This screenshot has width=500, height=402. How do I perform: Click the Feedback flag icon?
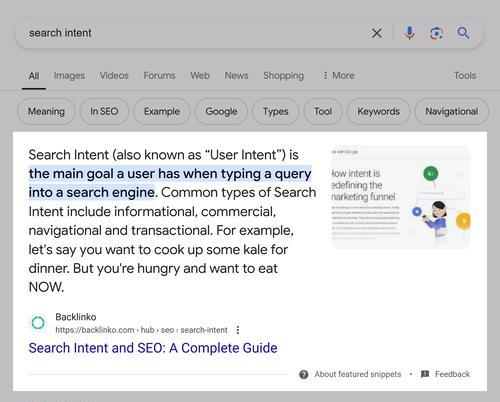coord(425,374)
